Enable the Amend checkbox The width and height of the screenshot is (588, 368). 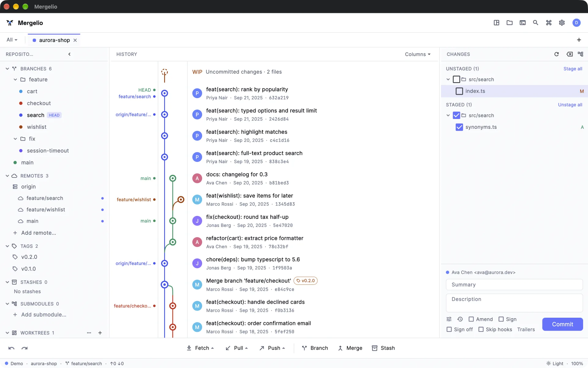coord(471,319)
